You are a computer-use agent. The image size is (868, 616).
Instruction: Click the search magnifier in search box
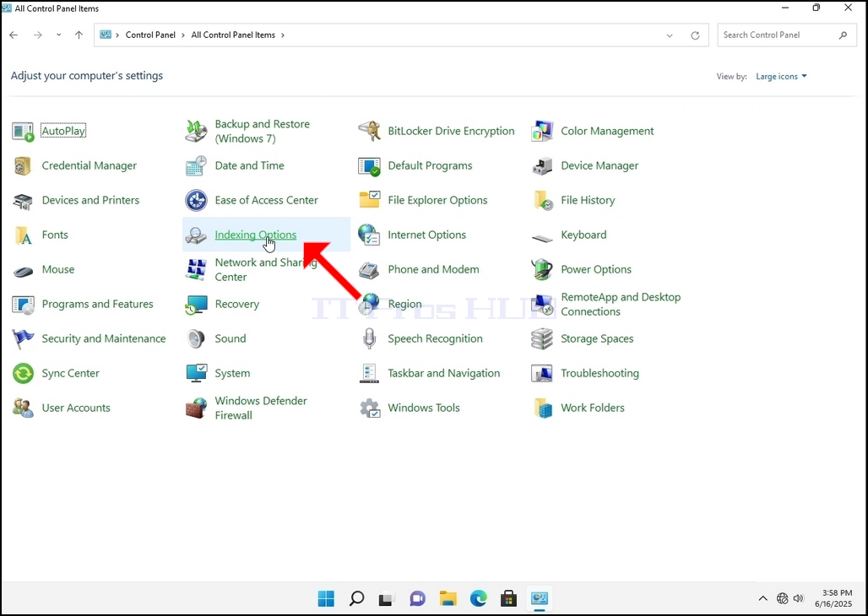[x=843, y=35]
